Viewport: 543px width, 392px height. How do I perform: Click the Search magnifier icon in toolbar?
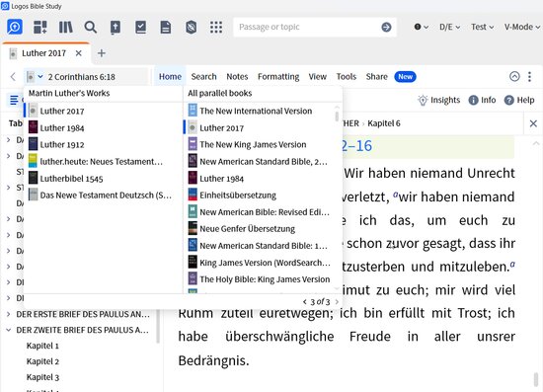(91, 27)
